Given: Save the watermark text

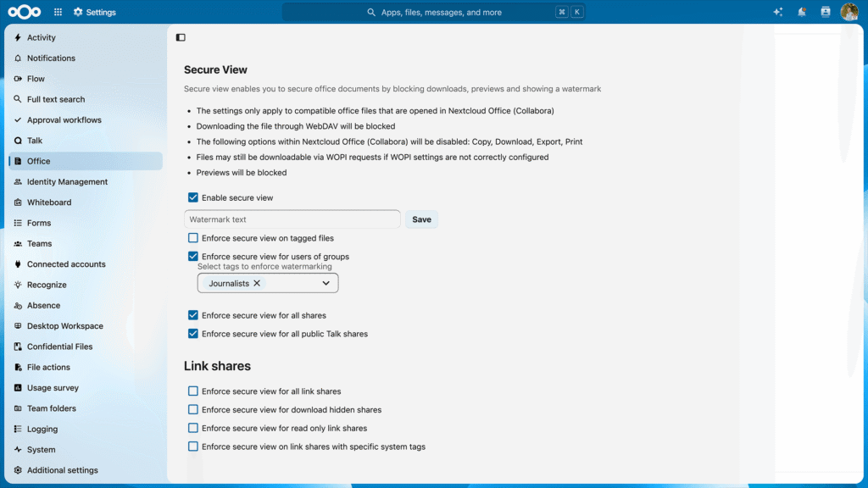Looking at the screenshot, I should pyautogui.click(x=421, y=219).
